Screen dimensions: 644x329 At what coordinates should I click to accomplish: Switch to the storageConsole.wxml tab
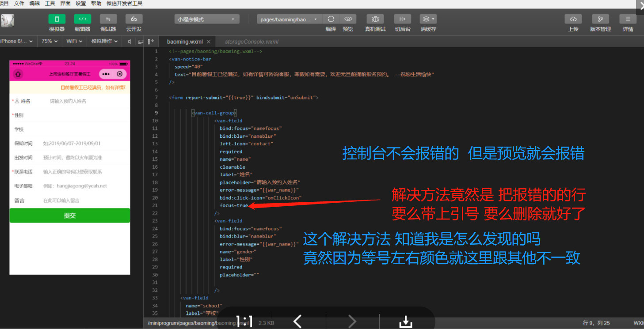(252, 42)
